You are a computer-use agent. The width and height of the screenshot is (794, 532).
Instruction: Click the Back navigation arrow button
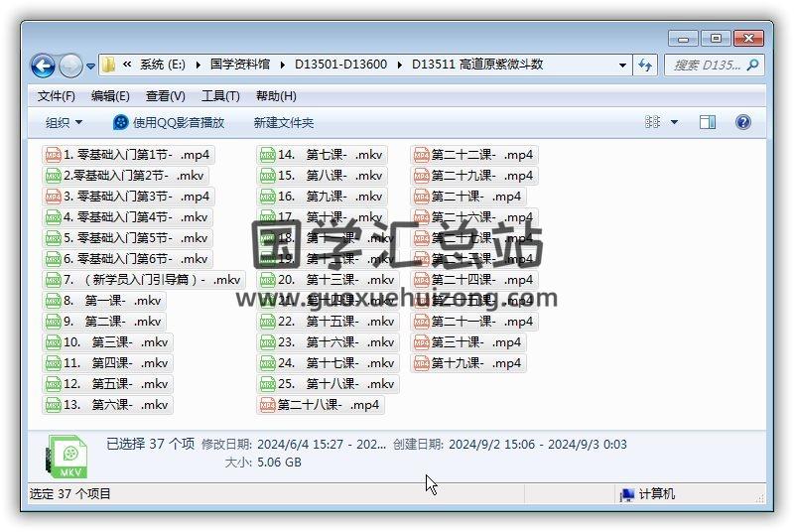(x=43, y=66)
